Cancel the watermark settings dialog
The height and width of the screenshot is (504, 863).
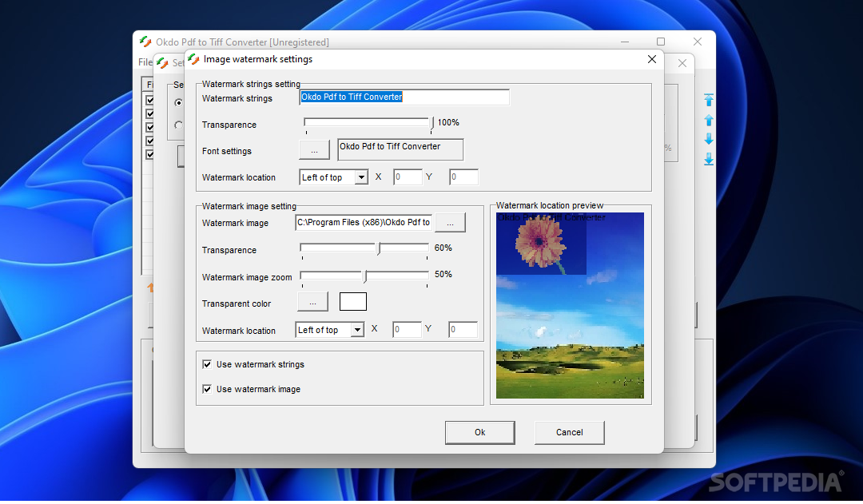point(569,432)
